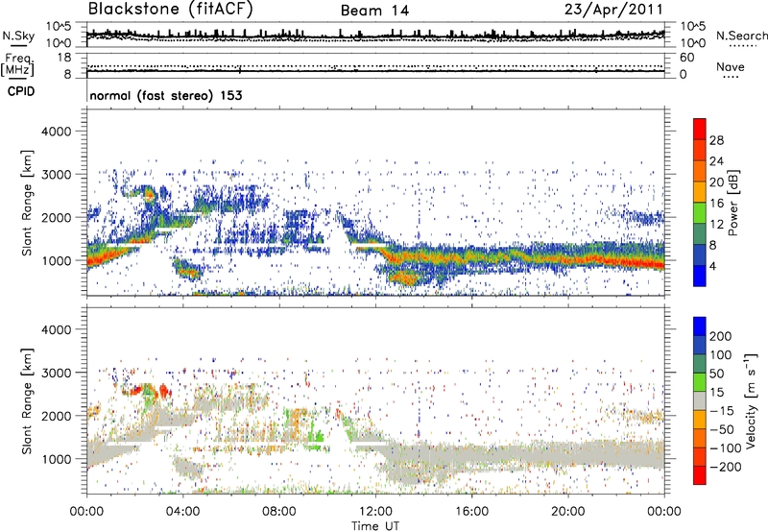Image resolution: width=768 pixels, height=532 pixels.
Task: Click the '3000' tick on the power panel
Action: (x=56, y=175)
